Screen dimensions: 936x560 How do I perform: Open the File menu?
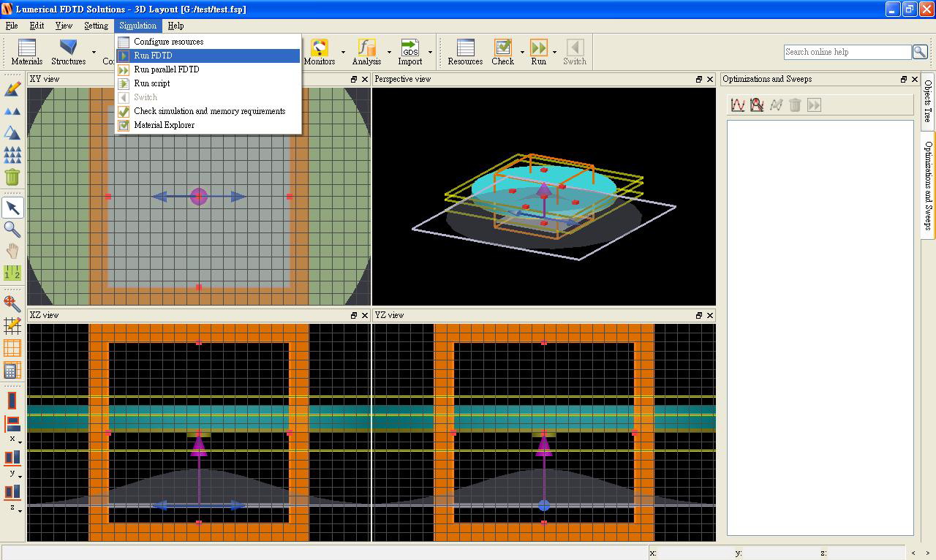click(x=12, y=26)
